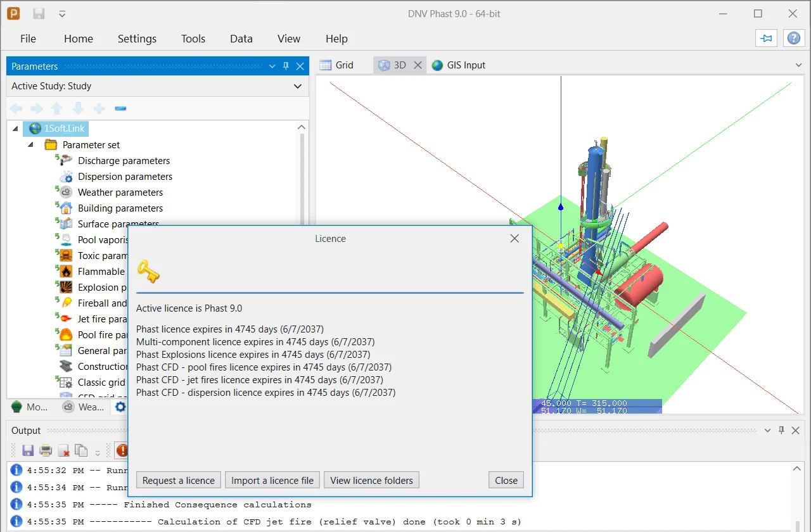Click View licence folders button
This screenshot has width=811, height=532.
click(x=371, y=480)
